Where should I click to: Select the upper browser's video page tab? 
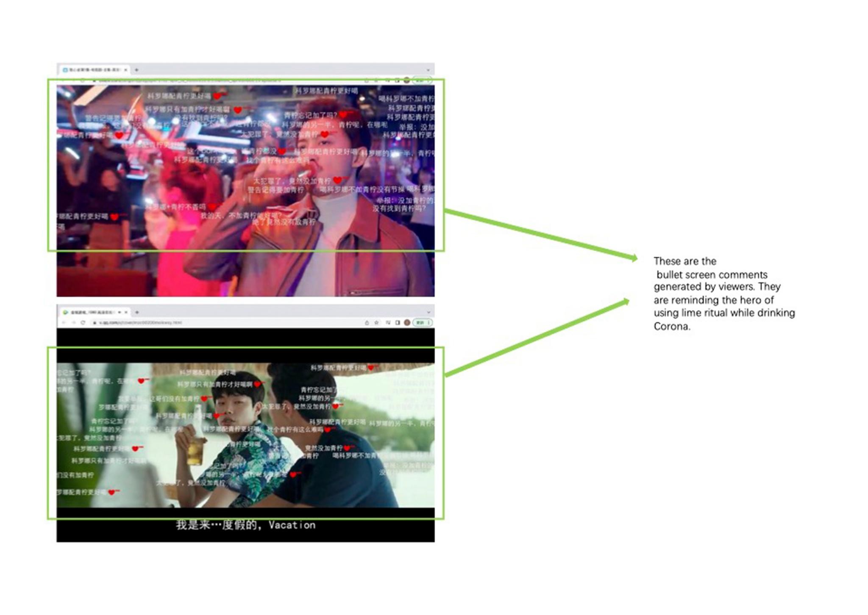[95, 69]
